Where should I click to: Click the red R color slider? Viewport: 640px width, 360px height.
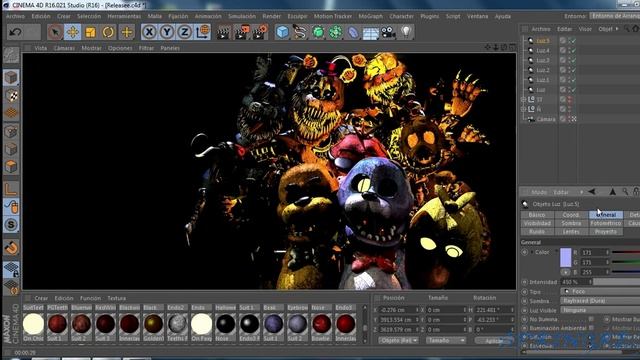pyautogui.click(x=626, y=252)
